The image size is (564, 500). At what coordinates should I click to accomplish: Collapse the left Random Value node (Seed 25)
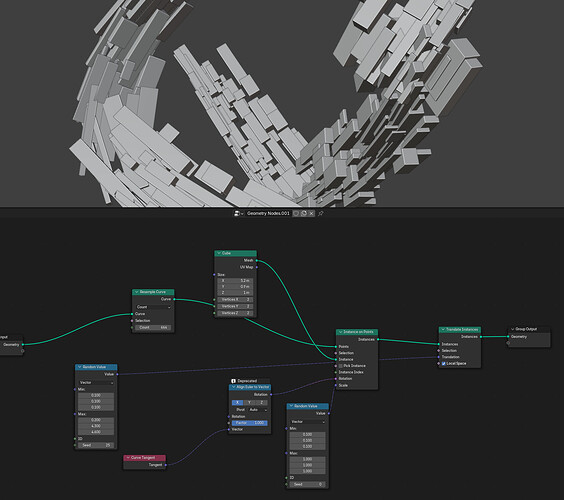pyautogui.click(x=79, y=367)
